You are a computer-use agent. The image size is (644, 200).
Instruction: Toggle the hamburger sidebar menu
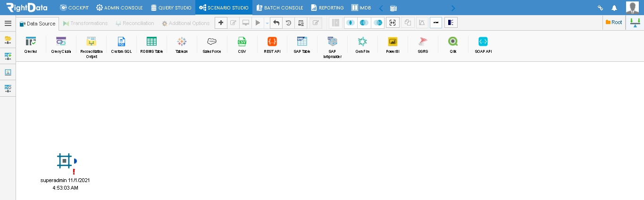tap(8, 23)
